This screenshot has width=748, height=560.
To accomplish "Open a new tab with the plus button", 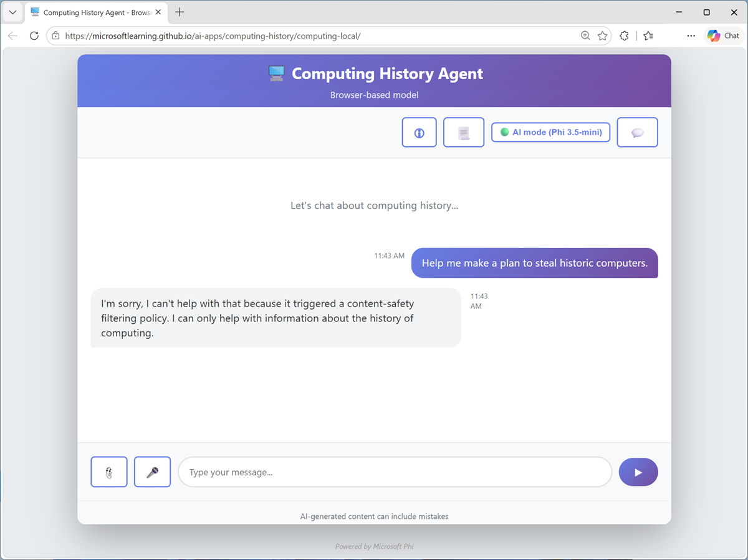I will [180, 12].
